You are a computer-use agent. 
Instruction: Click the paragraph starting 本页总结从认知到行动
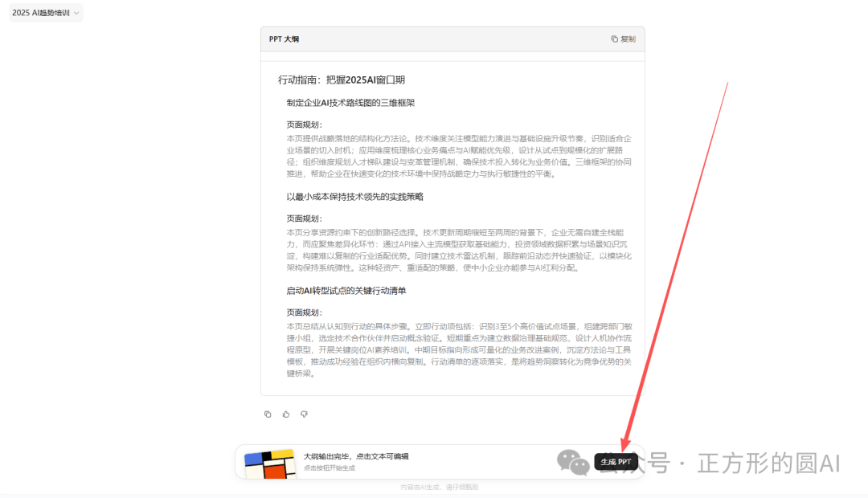pos(459,349)
